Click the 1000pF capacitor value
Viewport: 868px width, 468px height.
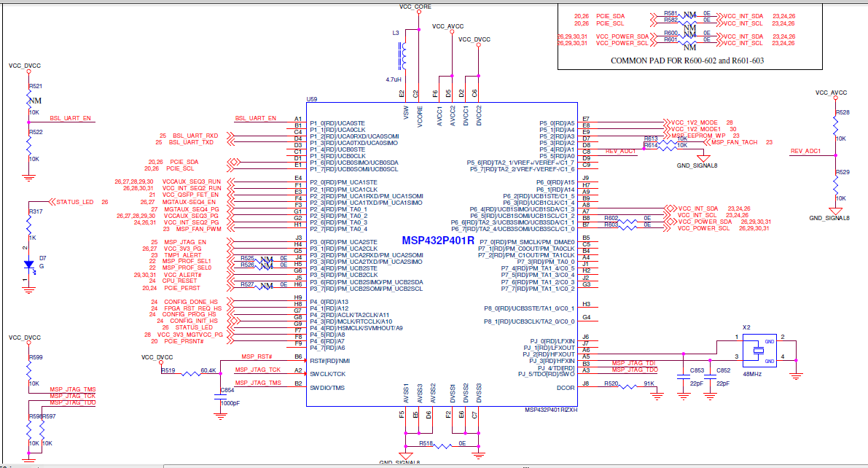coord(230,403)
